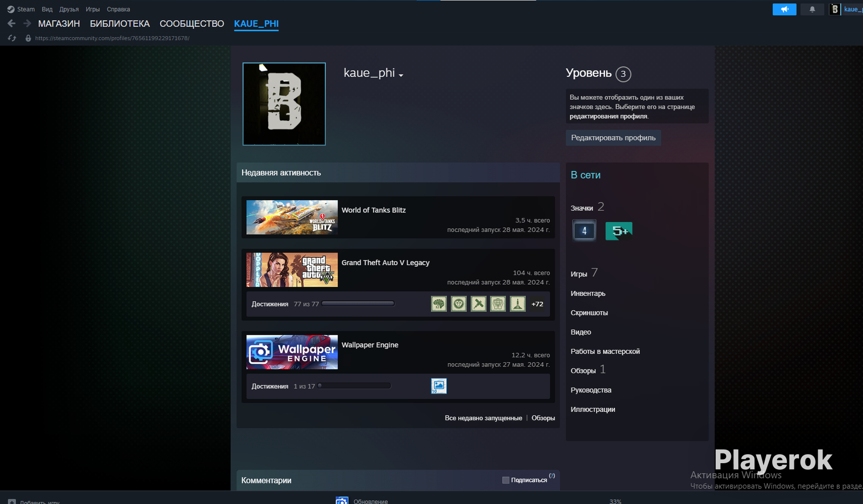Open the Руководства link
Image resolution: width=863 pixels, height=504 pixels.
click(x=591, y=390)
